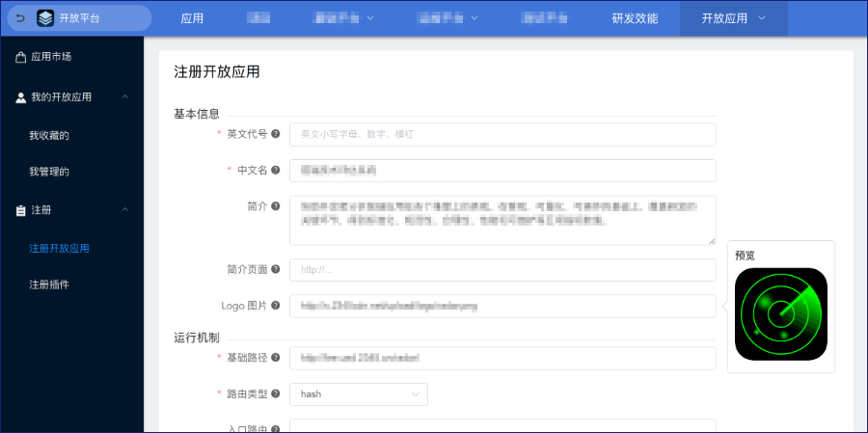Open the 应用 top navigation item
The width and height of the screenshot is (868, 433).
[192, 18]
